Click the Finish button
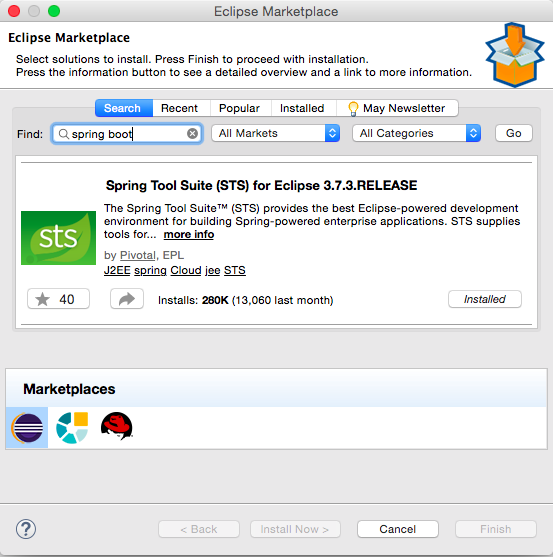Viewport: 553px width, 557px height. click(496, 529)
